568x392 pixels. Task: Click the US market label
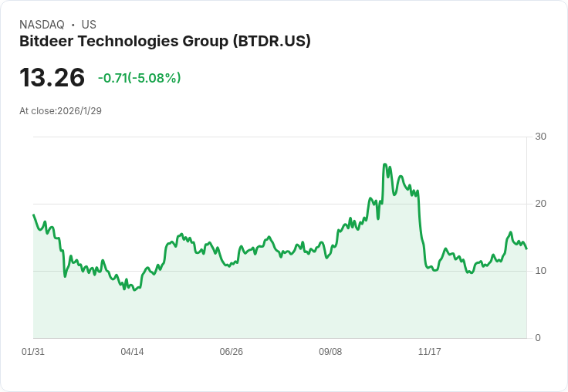click(x=89, y=25)
